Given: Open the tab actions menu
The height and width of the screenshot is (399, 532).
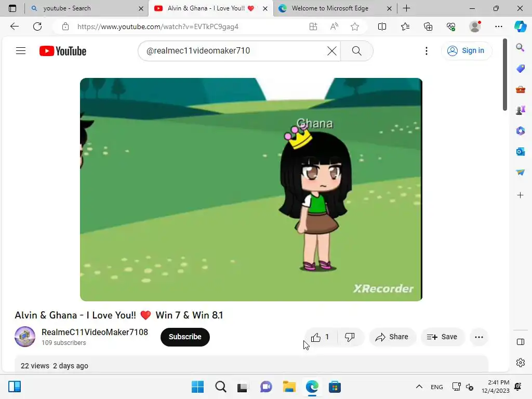Looking at the screenshot, I should [12, 8].
